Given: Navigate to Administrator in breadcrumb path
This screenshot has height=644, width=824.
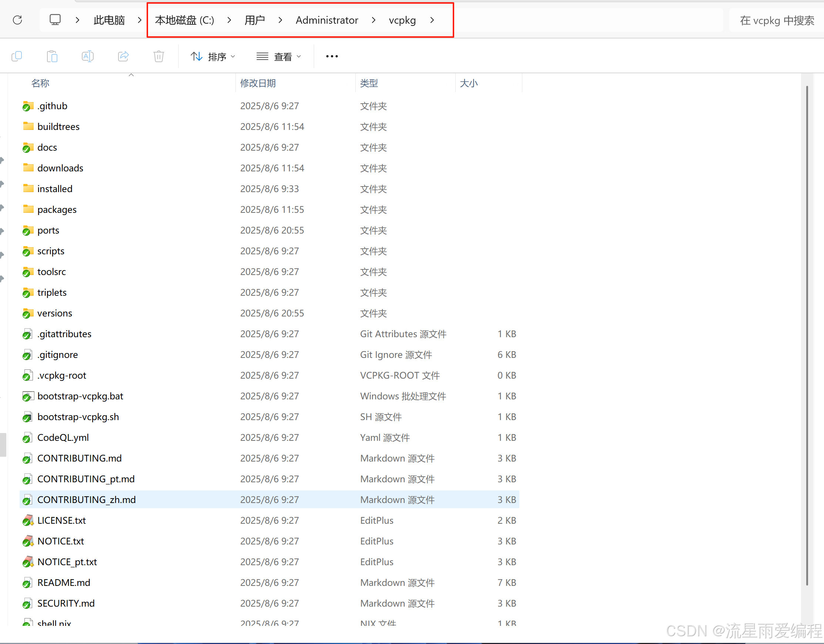Looking at the screenshot, I should 327,20.
